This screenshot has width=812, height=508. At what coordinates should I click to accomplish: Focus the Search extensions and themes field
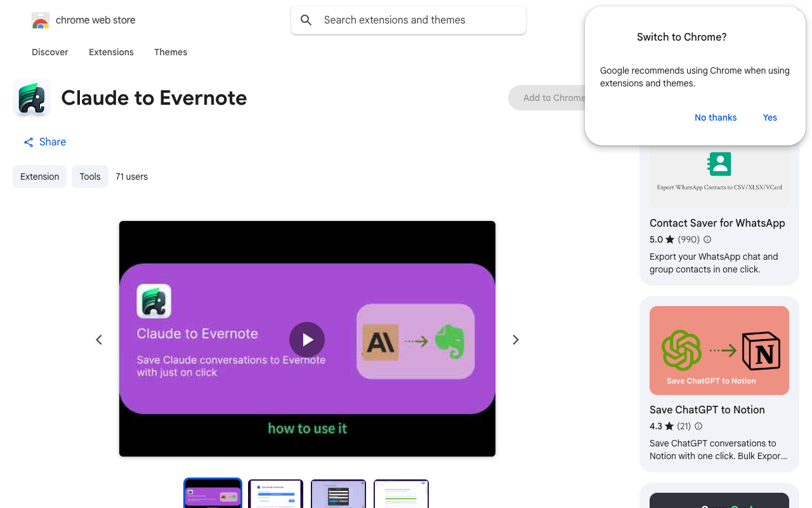point(409,20)
